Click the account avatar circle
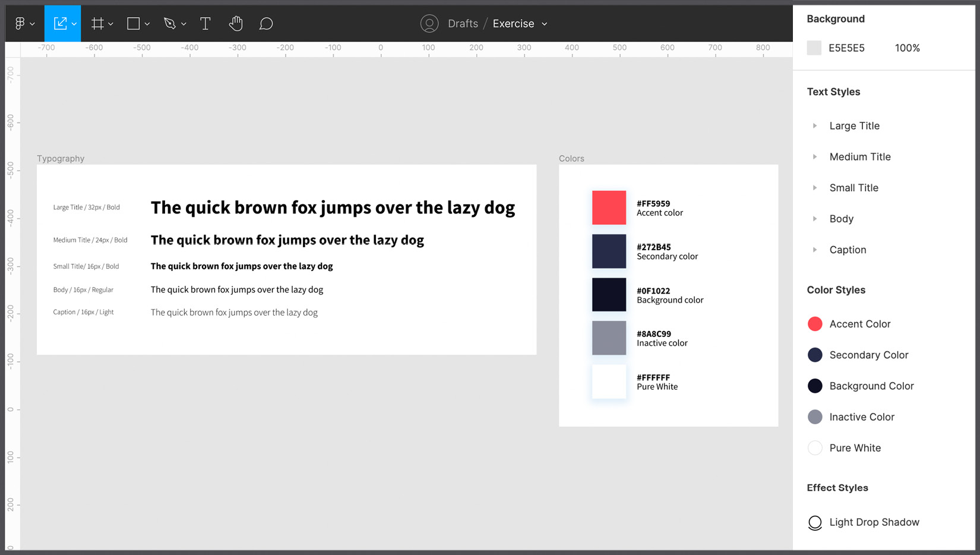Image resolution: width=980 pixels, height=555 pixels. coord(429,23)
